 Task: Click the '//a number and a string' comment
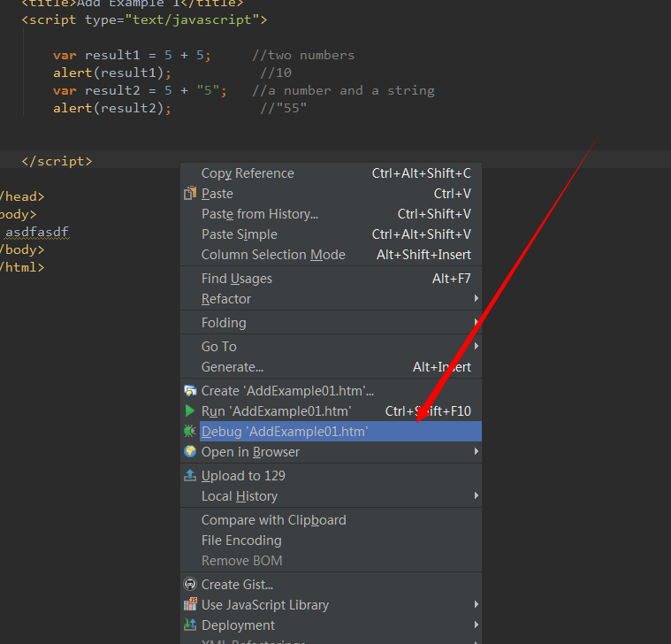[x=343, y=90]
